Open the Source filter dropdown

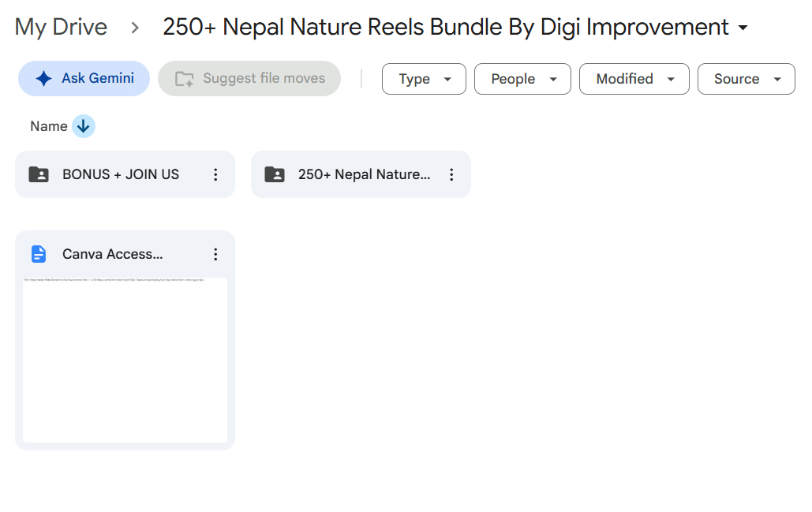(747, 79)
